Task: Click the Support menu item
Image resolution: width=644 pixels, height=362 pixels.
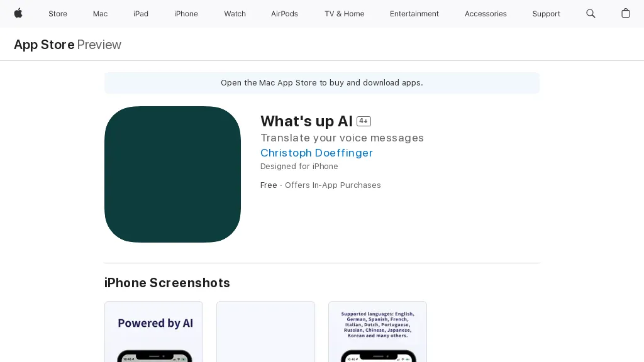Action: tap(546, 13)
